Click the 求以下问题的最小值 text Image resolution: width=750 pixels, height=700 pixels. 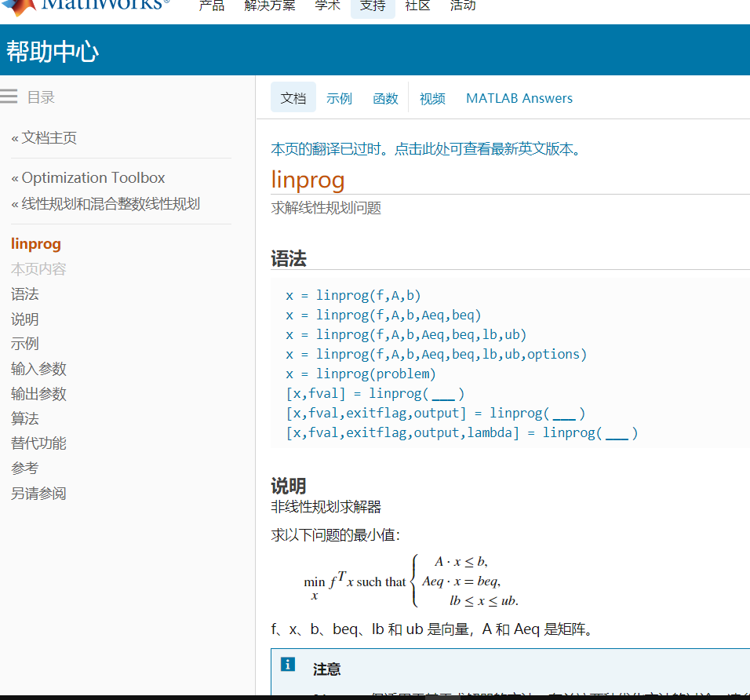[x=335, y=535]
